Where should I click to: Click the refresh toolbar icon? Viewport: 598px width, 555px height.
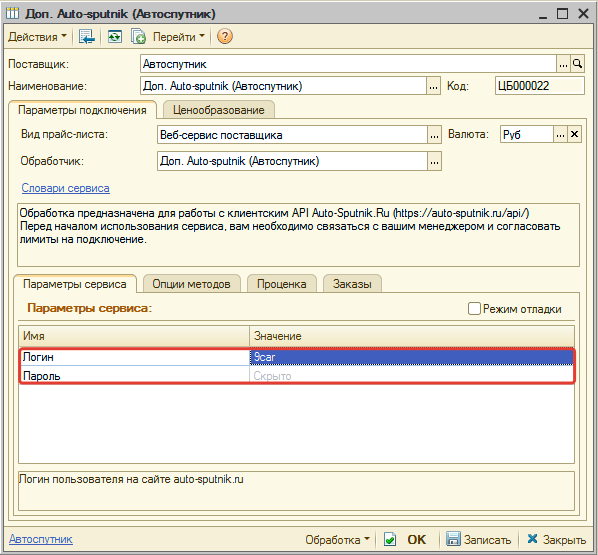[114, 37]
